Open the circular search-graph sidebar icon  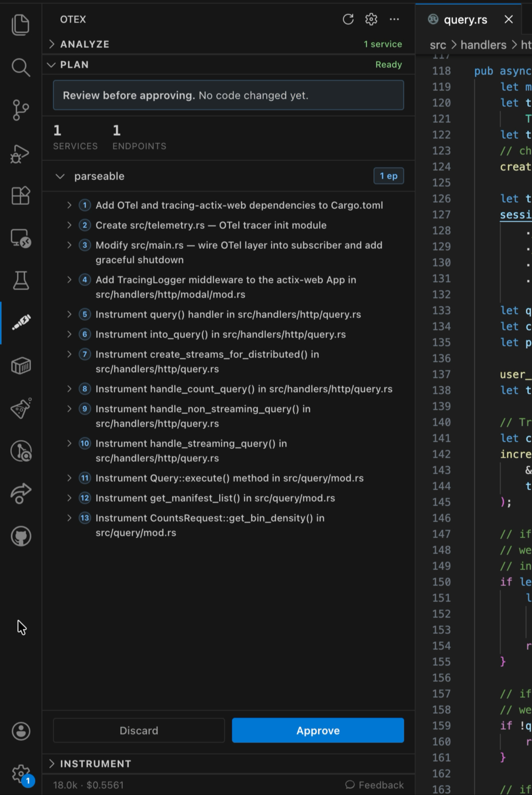point(20,451)
